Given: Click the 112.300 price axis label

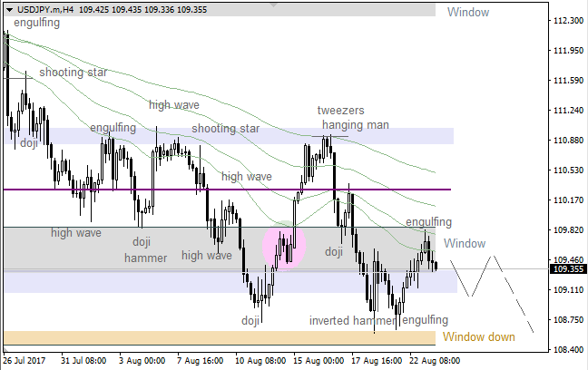Looking at the screenshot, I should 567,21.
